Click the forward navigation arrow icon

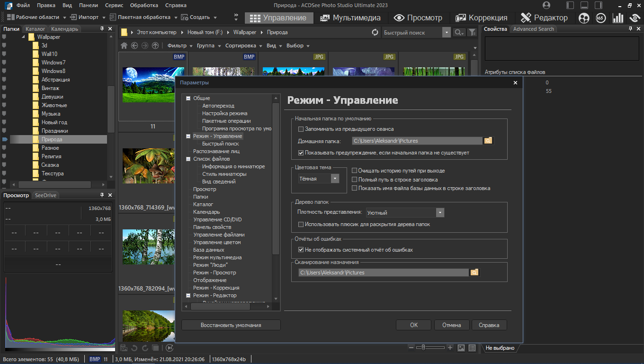pos(145,45)
